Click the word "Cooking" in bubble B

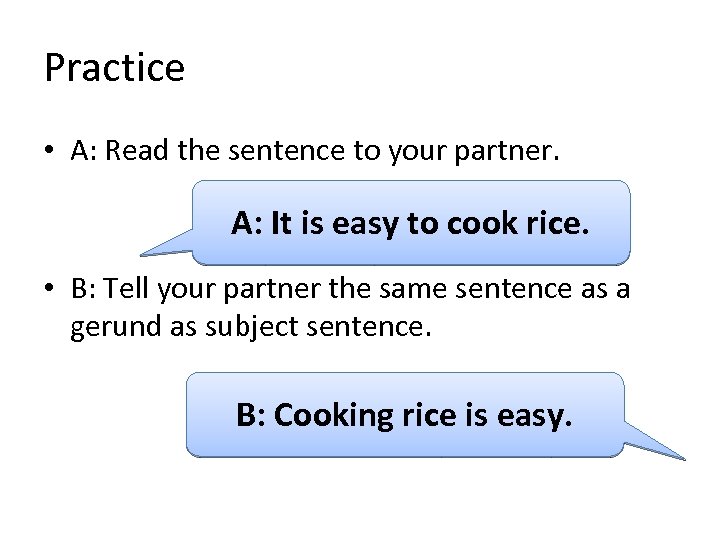tap(319, 414)
